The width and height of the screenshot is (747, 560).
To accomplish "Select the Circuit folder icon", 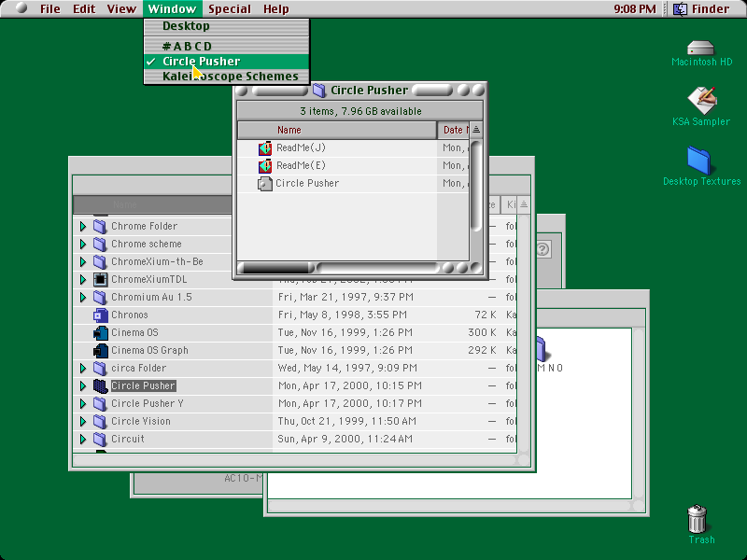I will coord(100,439).
